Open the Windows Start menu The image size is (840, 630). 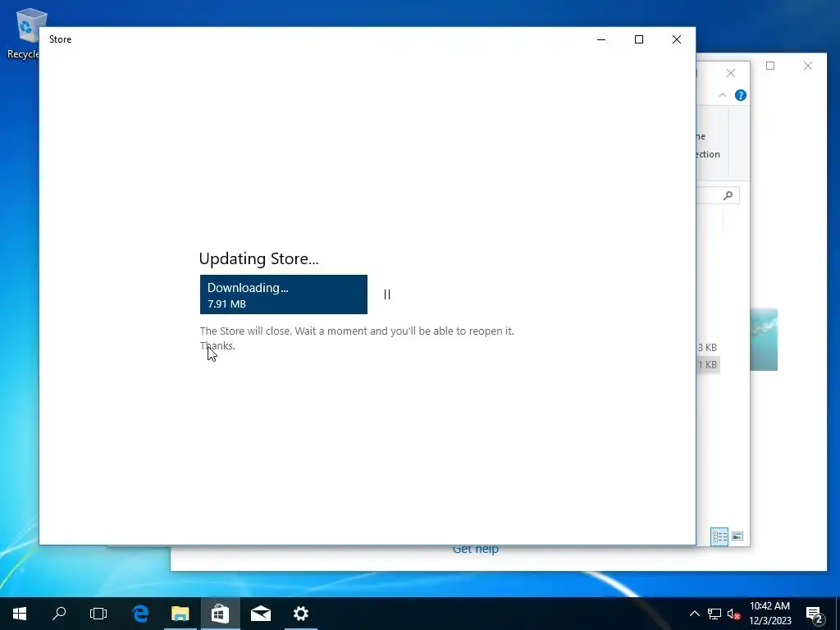tap(20, 614)
